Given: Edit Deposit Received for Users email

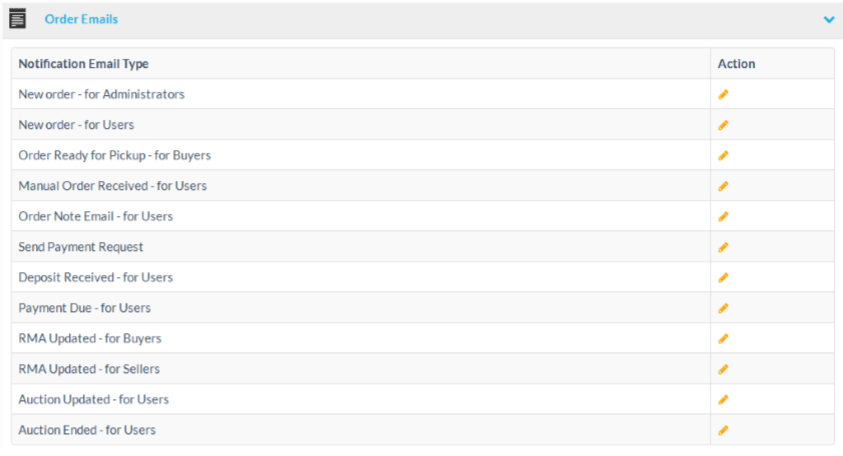Looking at the screenshot, I should click(723, 277).
